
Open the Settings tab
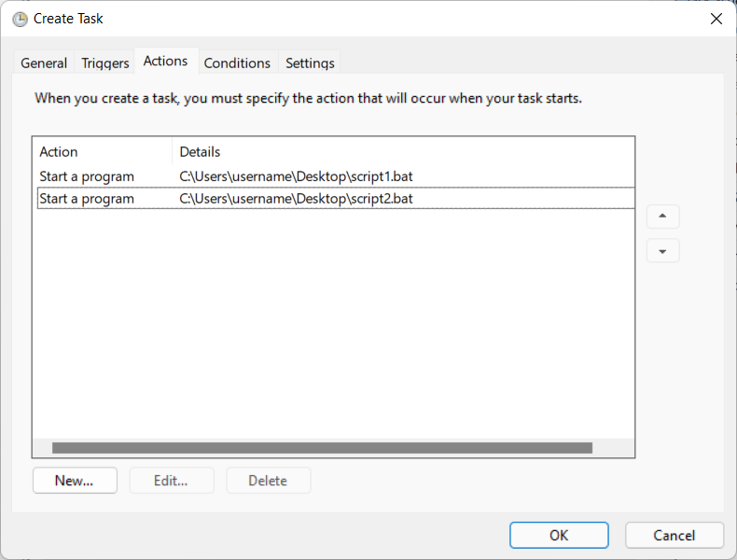(x=310, y=63)
